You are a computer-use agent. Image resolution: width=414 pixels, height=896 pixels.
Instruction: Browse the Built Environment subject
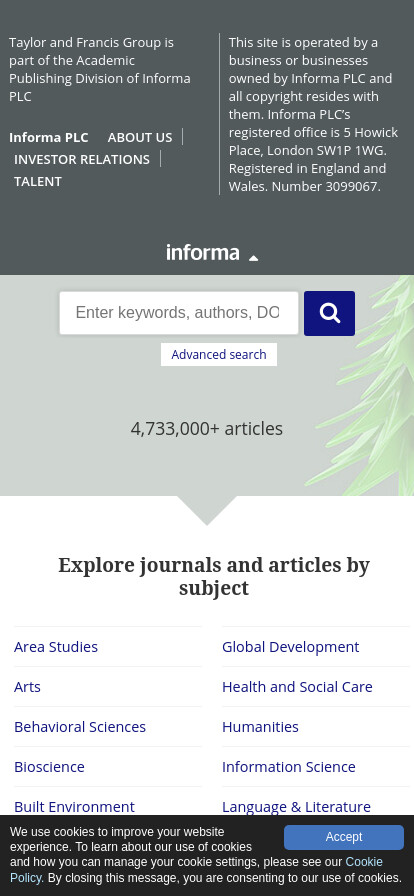[x=74, y=807]
